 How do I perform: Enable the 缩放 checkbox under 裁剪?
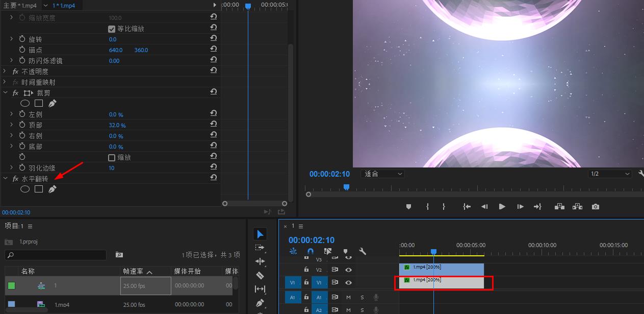pos(112,158)
